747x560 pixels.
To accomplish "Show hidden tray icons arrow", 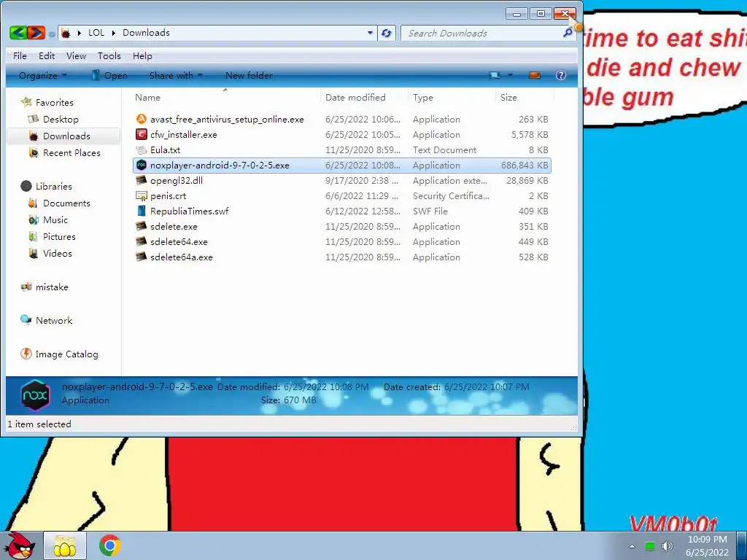I will click(x=632, y=545).
